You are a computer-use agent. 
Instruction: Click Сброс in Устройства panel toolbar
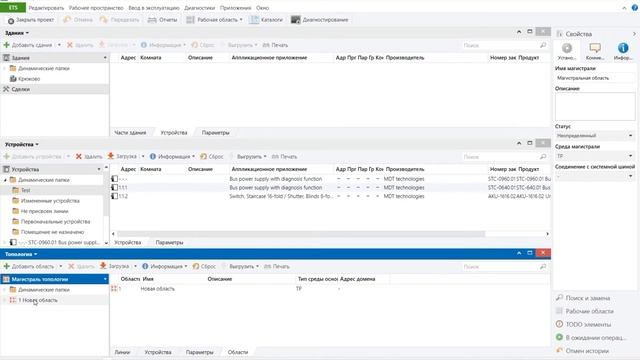pyautogui.click(x=212, y=156)
